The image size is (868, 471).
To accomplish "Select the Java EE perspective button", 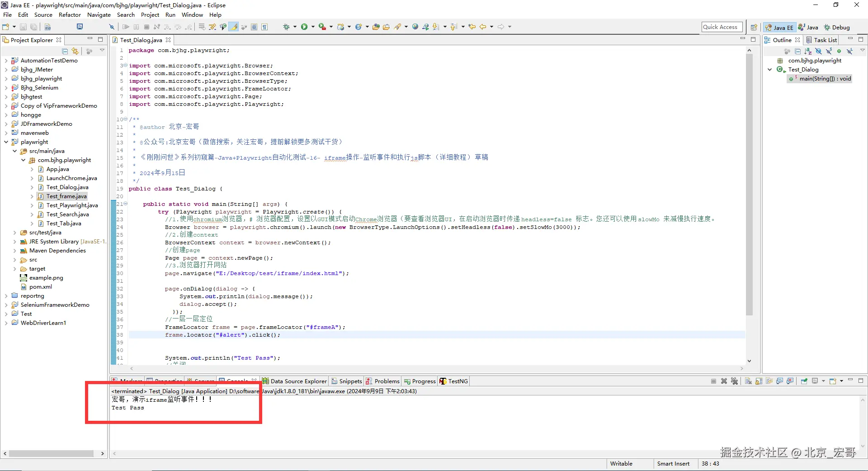I will tap(779, 28).
